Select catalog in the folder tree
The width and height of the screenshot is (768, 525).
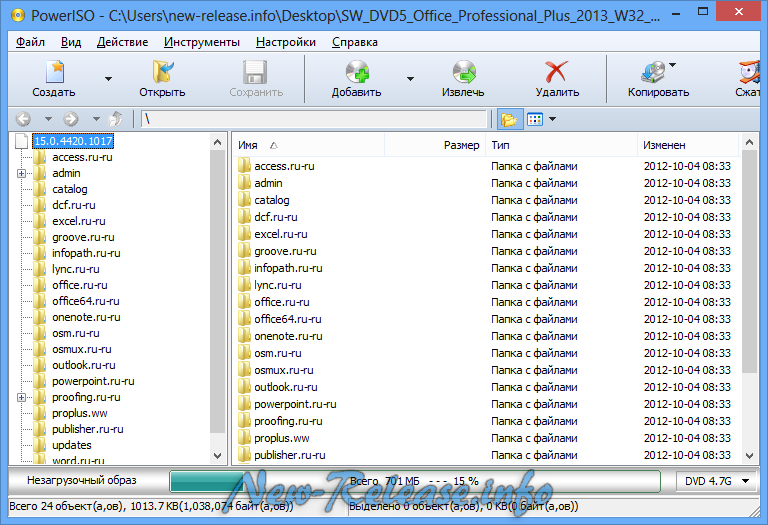70,189
